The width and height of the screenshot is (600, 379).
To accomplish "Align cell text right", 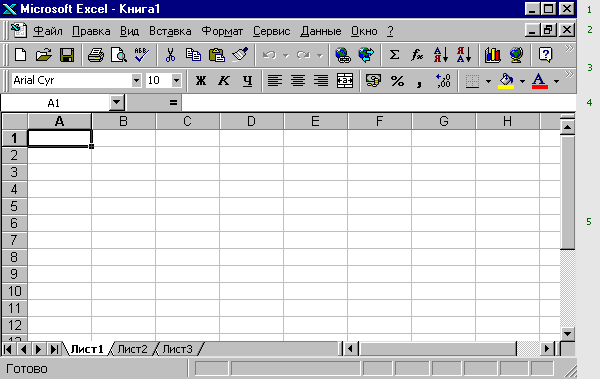I will click(321, 81).
